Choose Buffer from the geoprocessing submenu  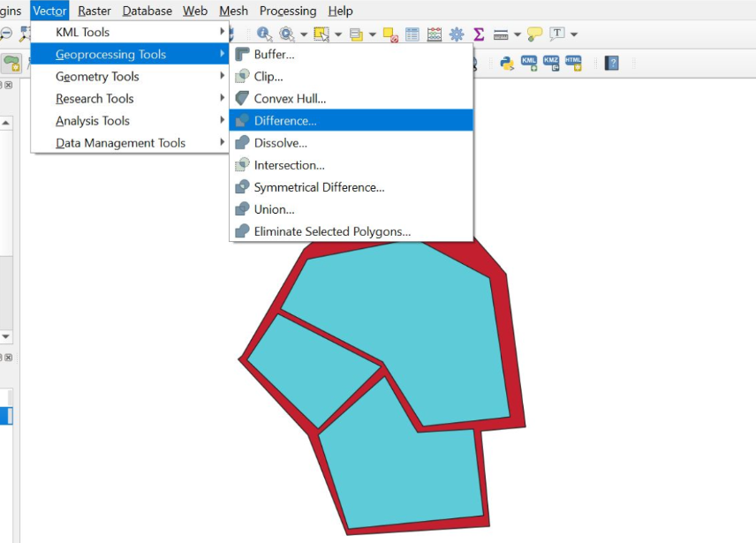click(351, 54)
